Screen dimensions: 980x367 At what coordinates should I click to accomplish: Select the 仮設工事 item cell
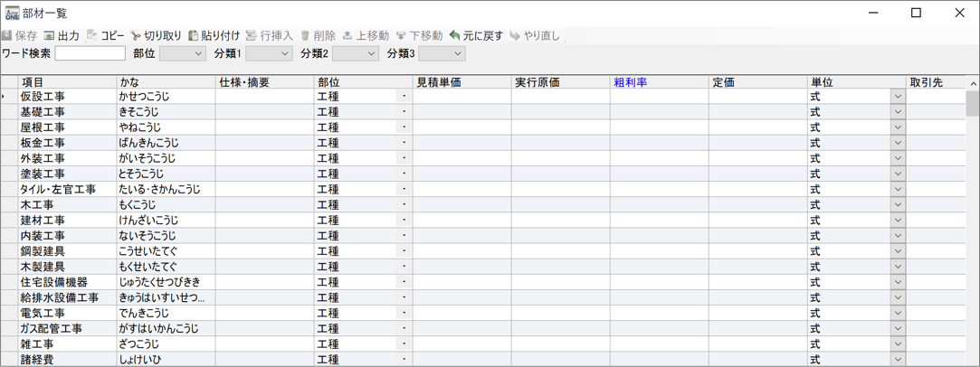click(67, 96)
